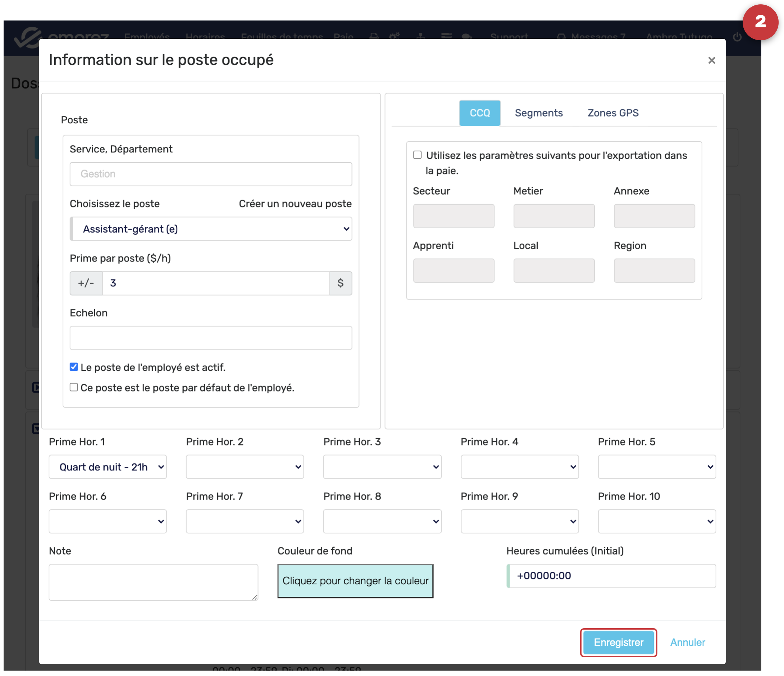The width and height of the screenshot is (784, 676).
Task: Expand the Prime Hor. 8 dropdown
Action: [x=382, y=521]
